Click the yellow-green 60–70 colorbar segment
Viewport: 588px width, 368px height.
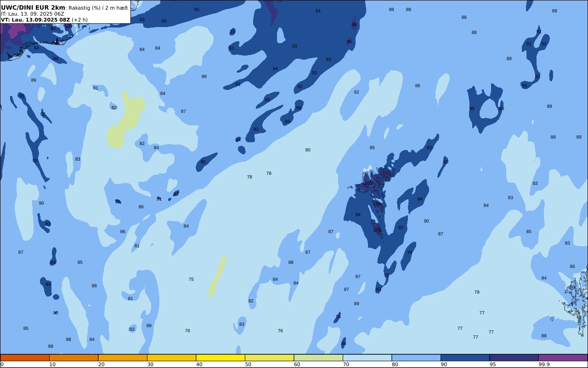(x=318, y=357)
